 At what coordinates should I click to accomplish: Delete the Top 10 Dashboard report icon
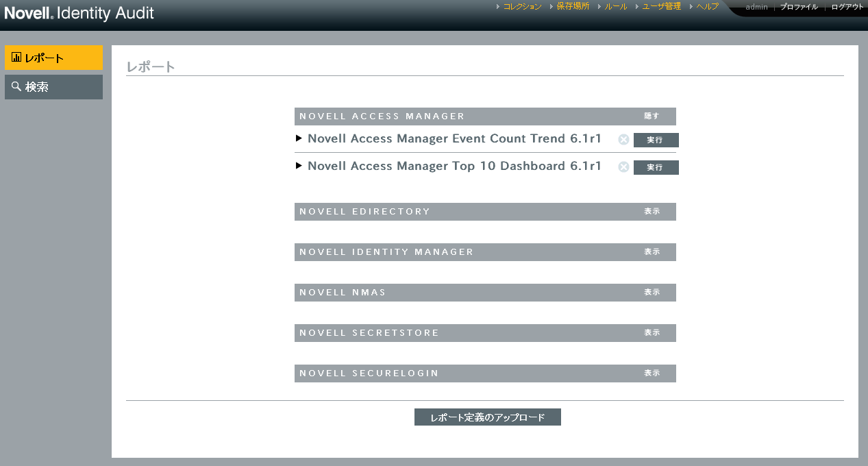pos(623,167)
